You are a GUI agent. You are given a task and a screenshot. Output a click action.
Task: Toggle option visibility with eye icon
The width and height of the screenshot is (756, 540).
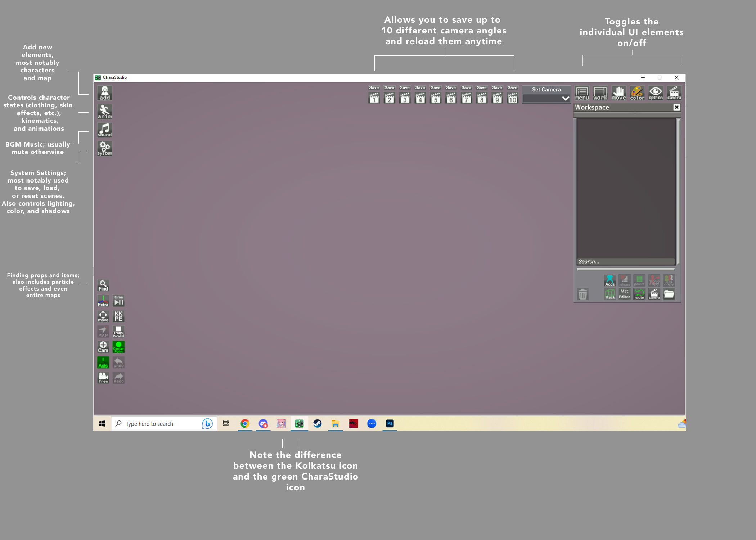pos(656,93)
